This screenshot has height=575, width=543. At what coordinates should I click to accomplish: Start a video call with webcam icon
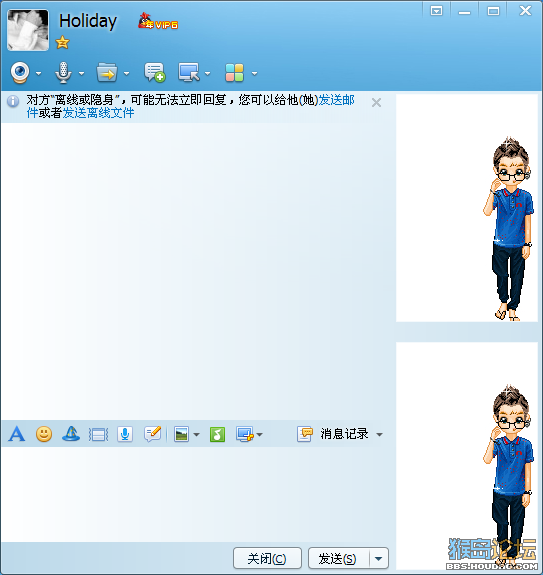[20, 72]
